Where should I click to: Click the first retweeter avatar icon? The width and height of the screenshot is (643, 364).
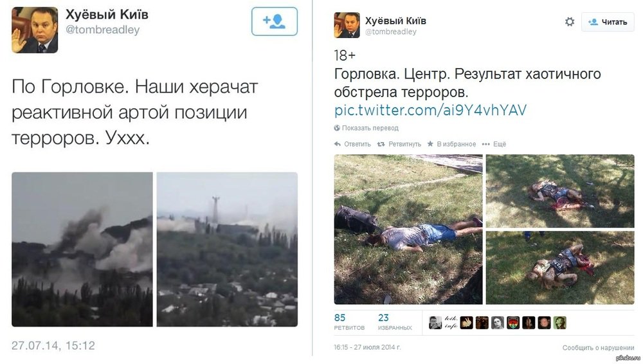[x=435, y=323]
